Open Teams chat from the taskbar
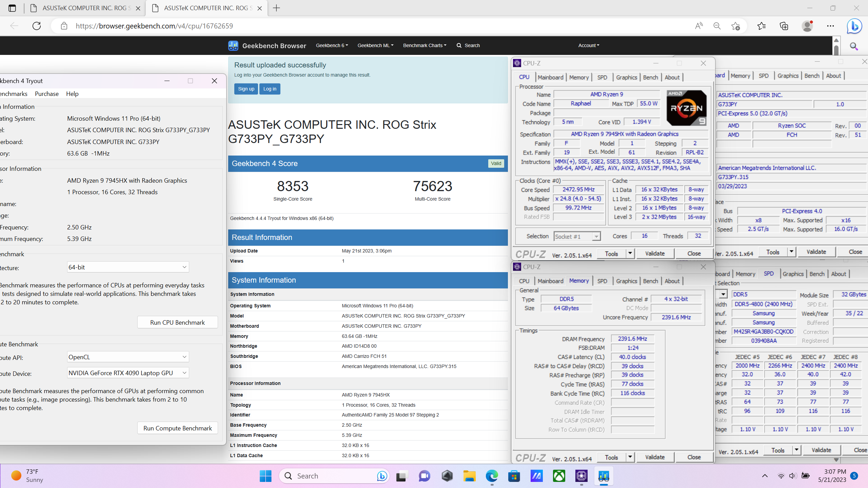This screenshot has width=868, height=488. [424, 476]
